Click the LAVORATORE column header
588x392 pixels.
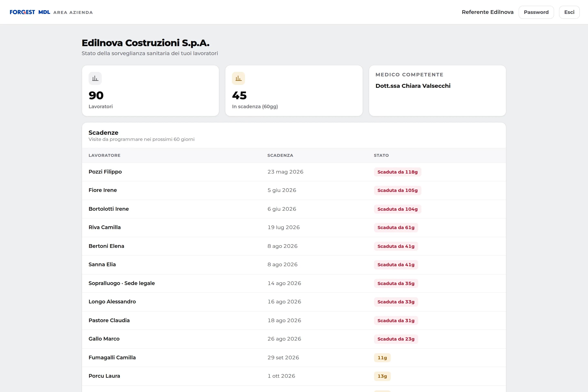[105, 155]
